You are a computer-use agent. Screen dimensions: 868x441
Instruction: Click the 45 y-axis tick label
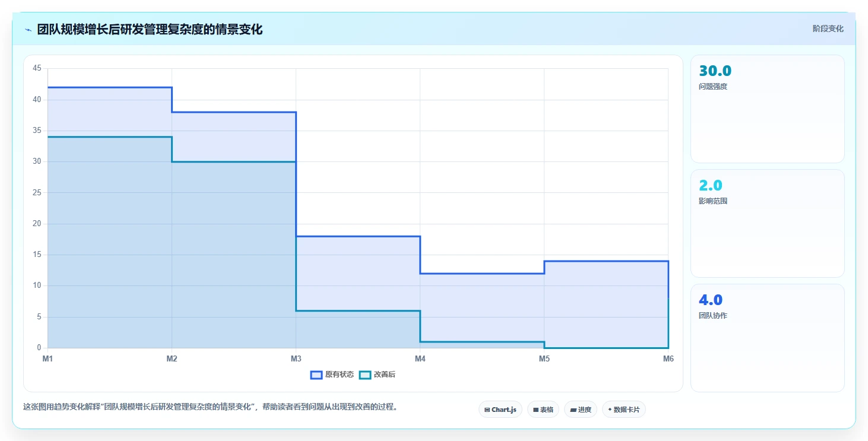(x=37, y=68)
